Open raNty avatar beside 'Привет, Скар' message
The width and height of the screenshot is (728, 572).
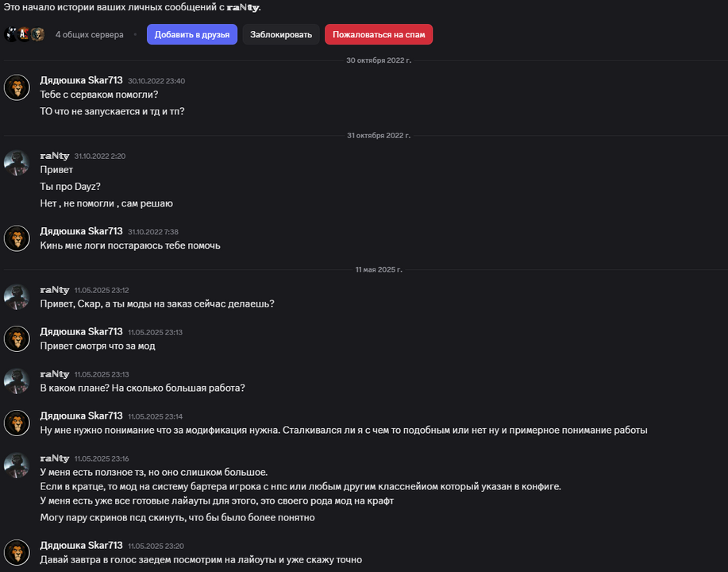tap(17, 297)
